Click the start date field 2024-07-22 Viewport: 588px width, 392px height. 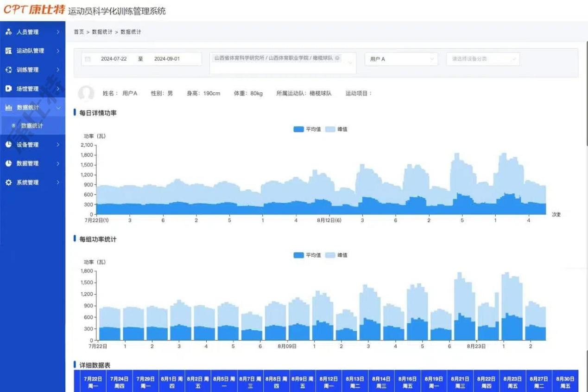(114, 59)
